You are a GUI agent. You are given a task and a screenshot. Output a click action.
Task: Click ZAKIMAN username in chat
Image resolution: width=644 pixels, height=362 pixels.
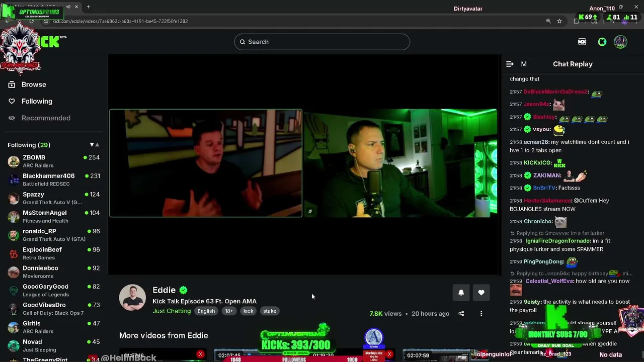(x=546, y=175)
